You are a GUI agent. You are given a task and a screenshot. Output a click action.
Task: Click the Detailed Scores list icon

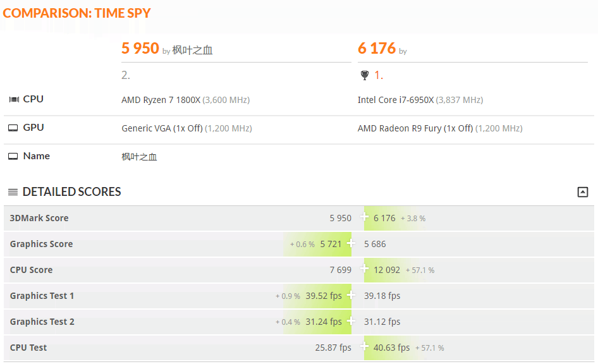pos(13,192)
